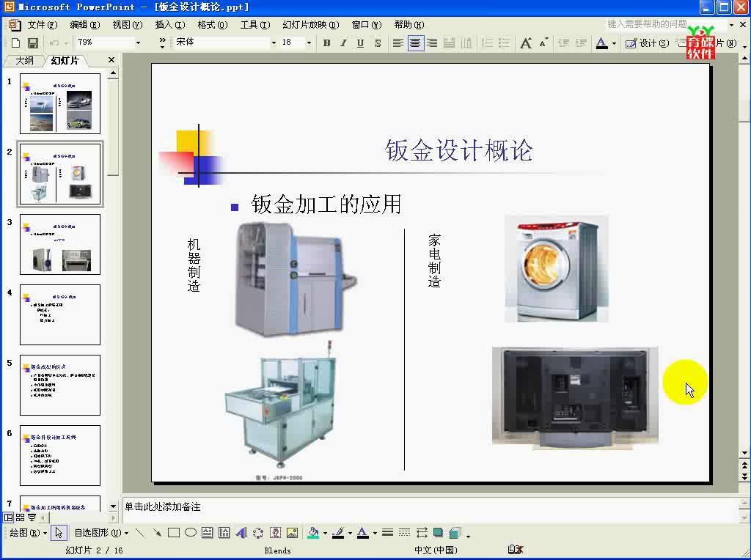Image resolution: width=751 pixels, height=560 pixels.
Task: Open shadow style options
Action: tap(438, 533)
